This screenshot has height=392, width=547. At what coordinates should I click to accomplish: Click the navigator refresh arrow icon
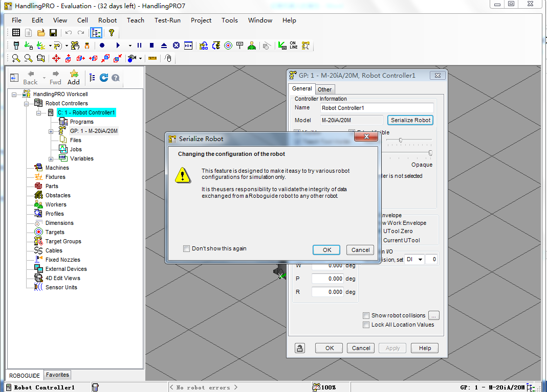[x=104, y=78]
